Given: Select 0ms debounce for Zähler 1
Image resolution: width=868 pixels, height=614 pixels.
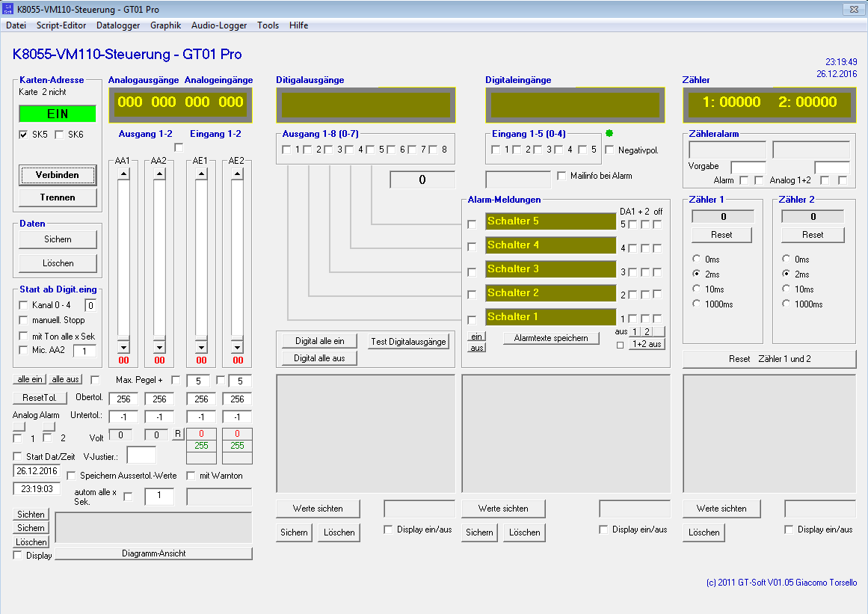Looking at the screenshot, I should (x=696, y=259).
